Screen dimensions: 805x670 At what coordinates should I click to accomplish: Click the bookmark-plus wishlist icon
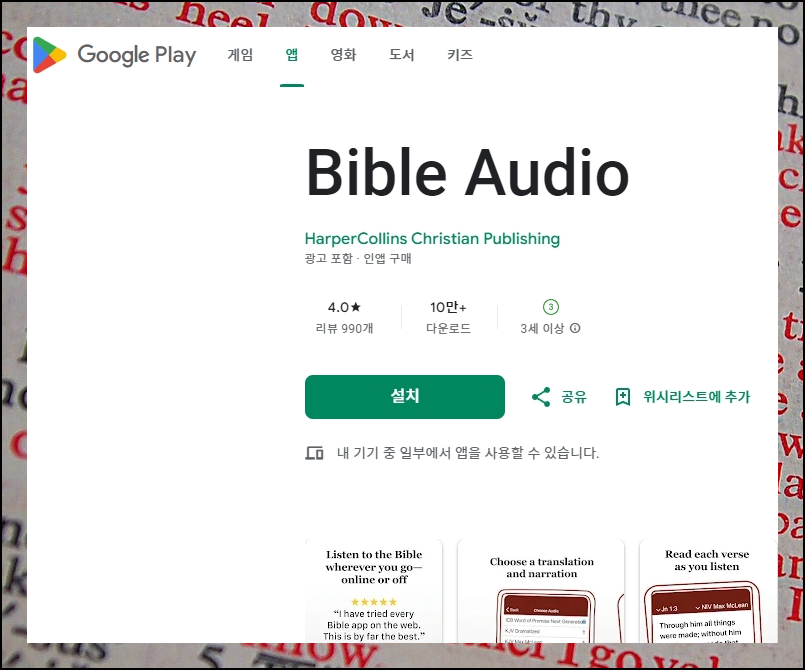pos(623,397)
